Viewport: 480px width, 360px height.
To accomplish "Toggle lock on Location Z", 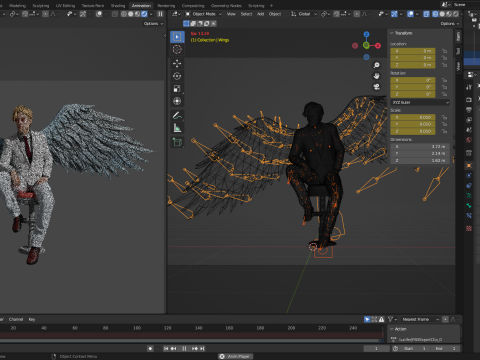I will tap(444, 65).
